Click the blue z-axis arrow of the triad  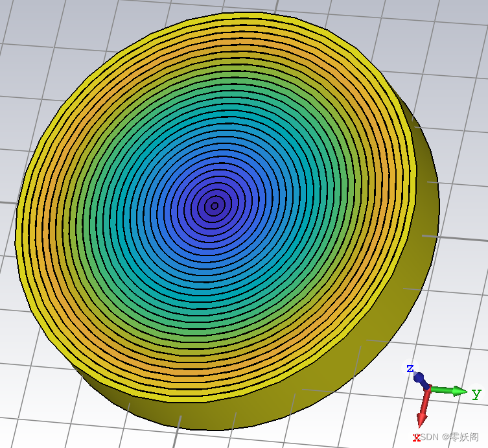(x=421, y=381)
